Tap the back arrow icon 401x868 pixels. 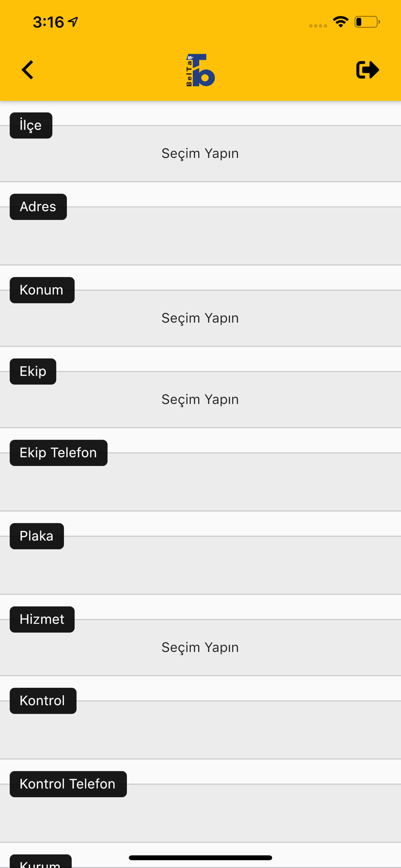click(27, 70)
